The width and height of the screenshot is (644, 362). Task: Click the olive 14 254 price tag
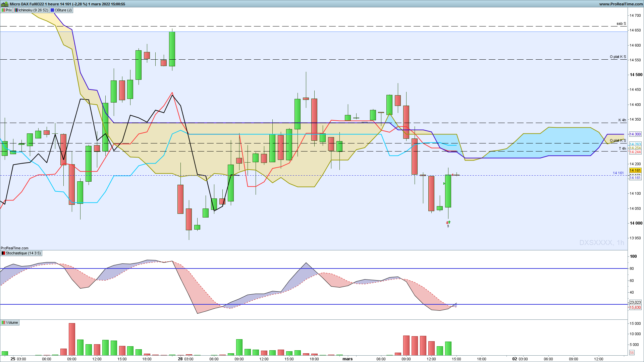(x=635, y=148)
